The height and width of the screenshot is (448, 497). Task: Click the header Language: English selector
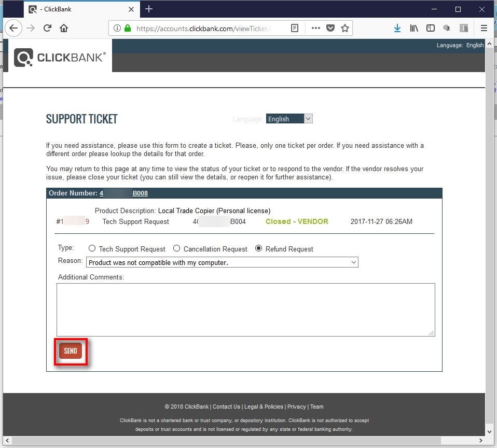(x=460, y=45)
